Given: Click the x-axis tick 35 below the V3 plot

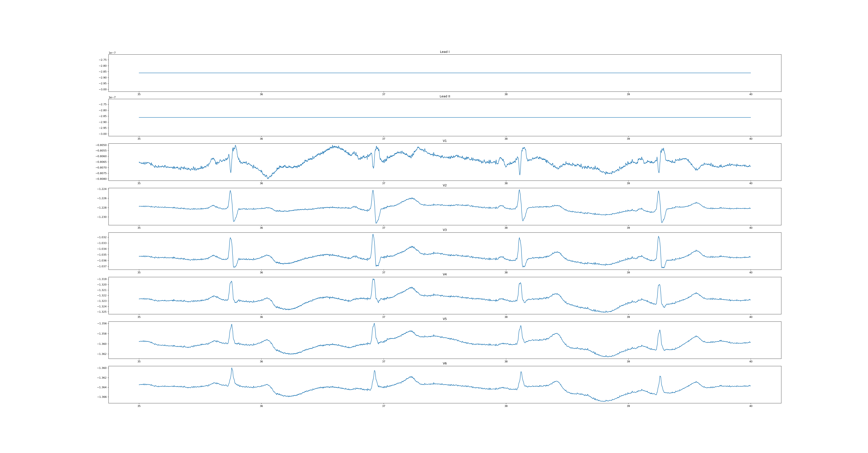Looking at the screenshot, I should click(139, 272).
